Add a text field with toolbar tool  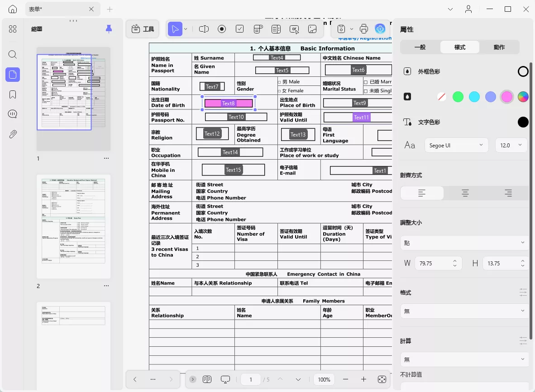coord(204,29)
